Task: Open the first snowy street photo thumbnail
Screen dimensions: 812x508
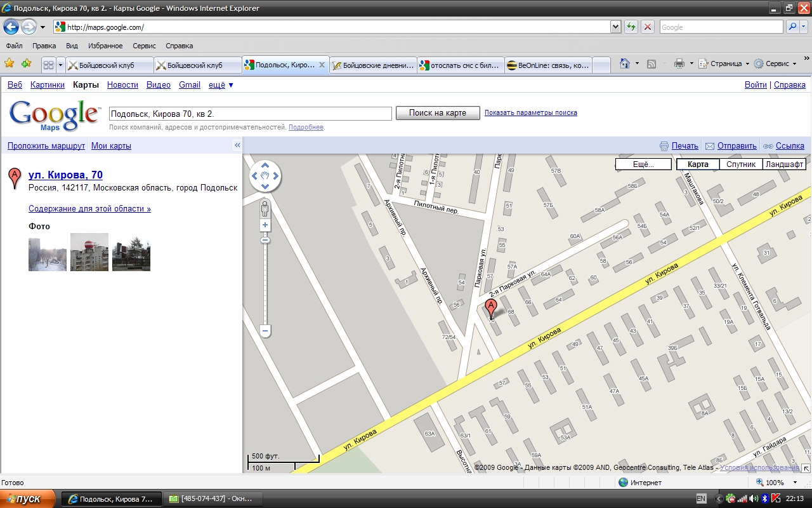Action: click(x=48, y=252)
